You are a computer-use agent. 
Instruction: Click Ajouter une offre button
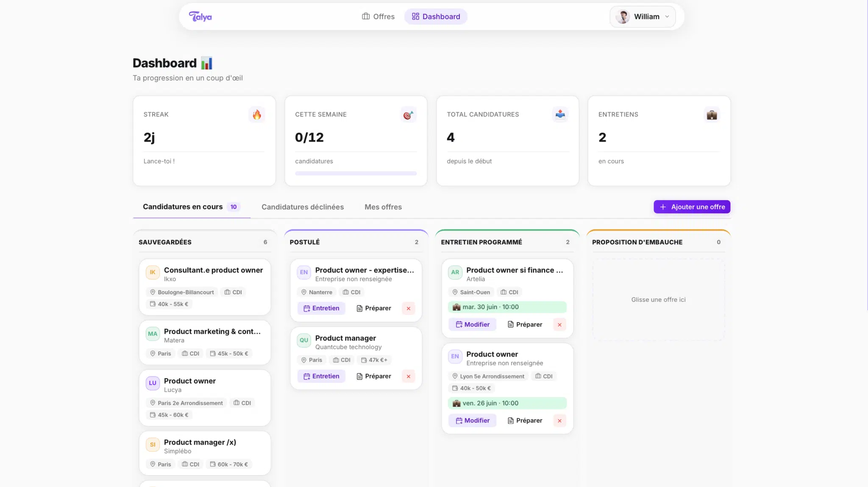tap(692, 207)
